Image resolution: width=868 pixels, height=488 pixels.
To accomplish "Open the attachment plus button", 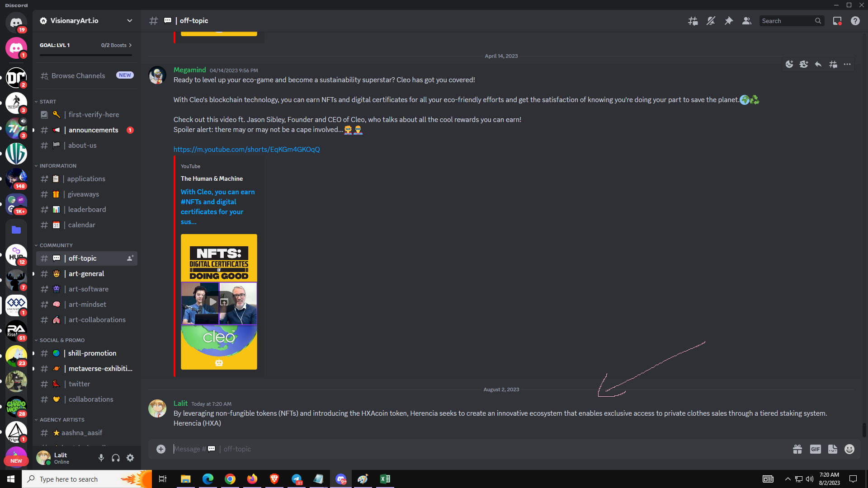I will [x=161, y=449].
